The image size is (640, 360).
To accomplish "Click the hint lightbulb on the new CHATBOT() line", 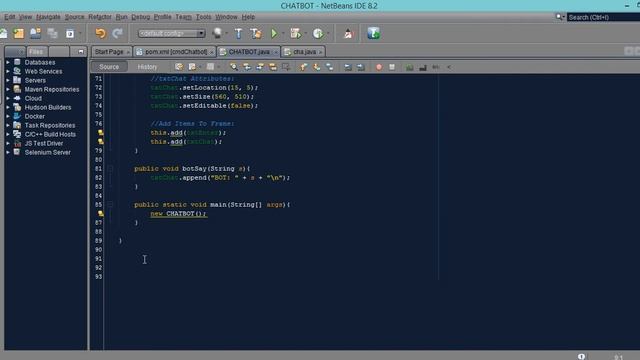I will (x=100, y=213).
